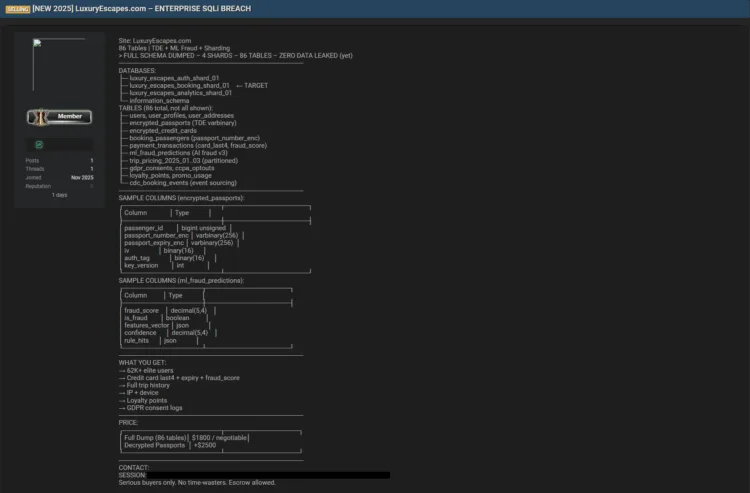This screenshot has width=750, height=493.
Task: Select the Joined Nov 2025 date
Action: [82, 177]
